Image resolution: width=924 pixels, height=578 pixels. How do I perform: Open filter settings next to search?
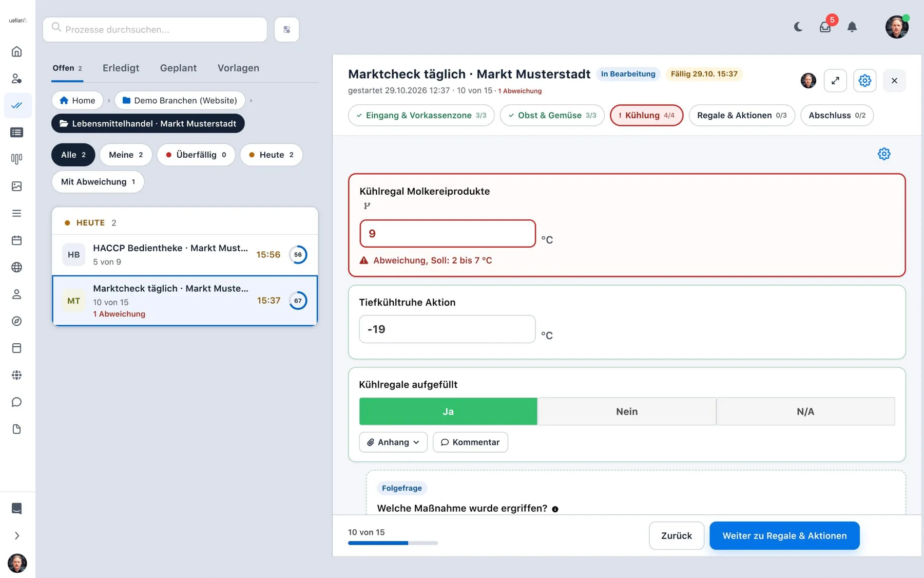[x=286, y=29]
